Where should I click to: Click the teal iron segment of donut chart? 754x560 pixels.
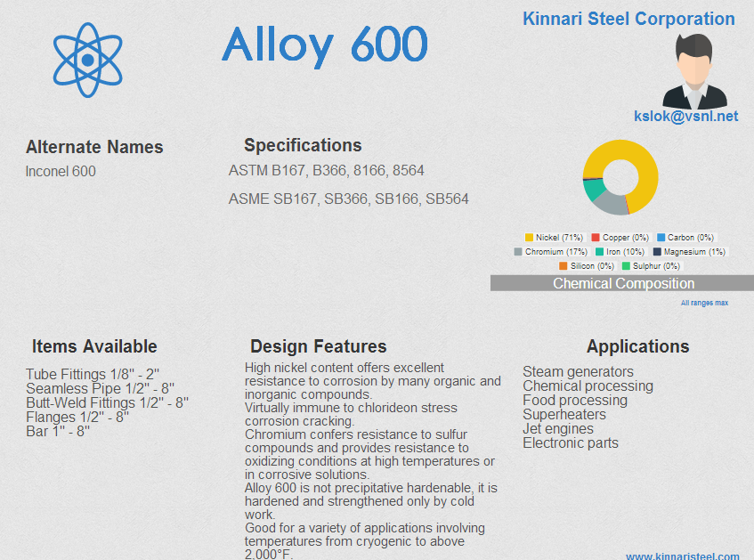click(594, 189)
